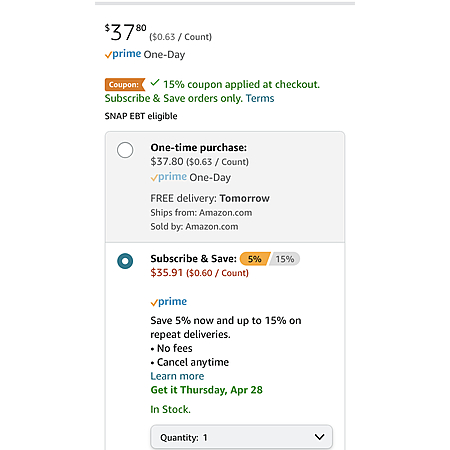Viewport: 450px width, 450px height.
Task: Select the 15% savings badge
Action: coord(285,259)
